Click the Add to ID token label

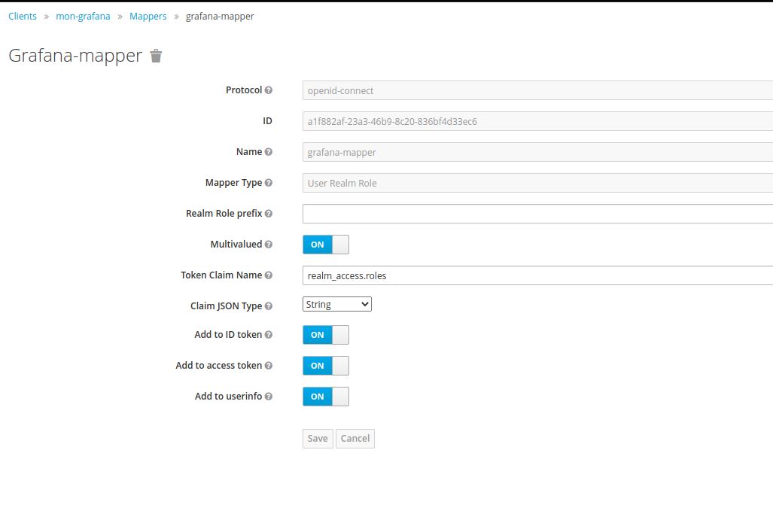coord(228,335)
